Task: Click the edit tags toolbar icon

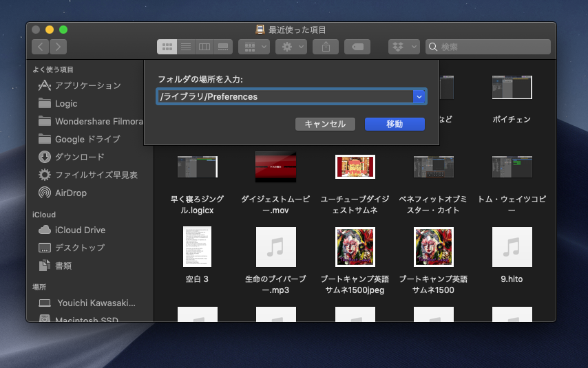Action: 357,47
